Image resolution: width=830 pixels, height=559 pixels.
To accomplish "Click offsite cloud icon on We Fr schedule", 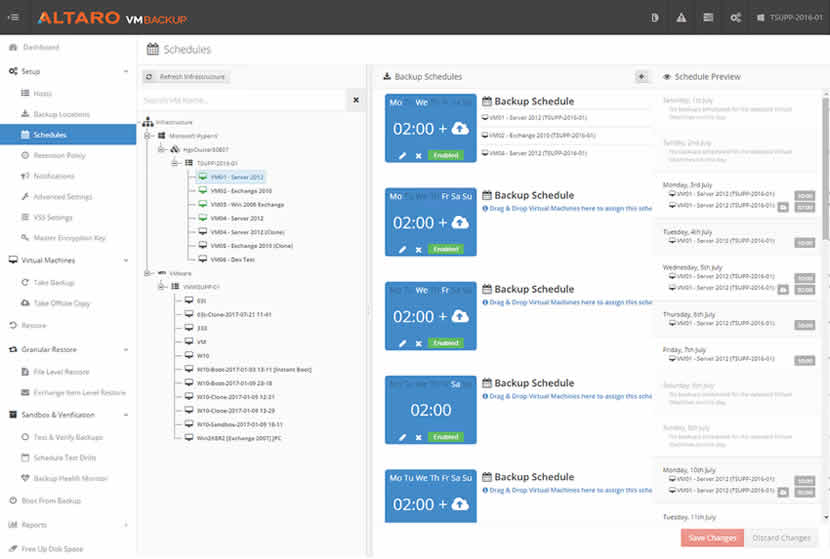I will click(460, 317).
